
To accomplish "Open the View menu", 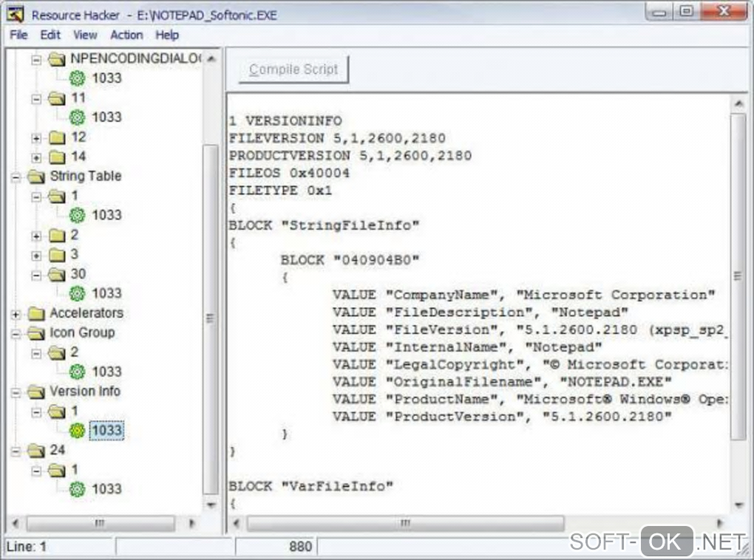I will 85,35.
